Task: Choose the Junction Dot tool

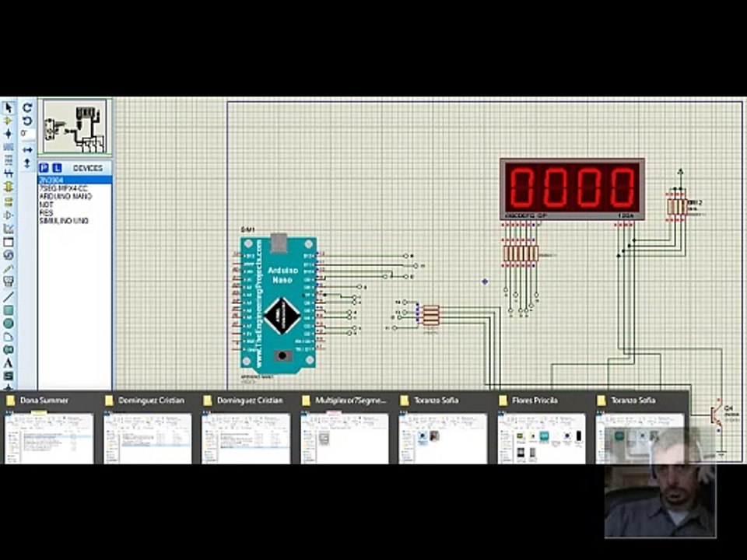Action: [x=8, y=134]
